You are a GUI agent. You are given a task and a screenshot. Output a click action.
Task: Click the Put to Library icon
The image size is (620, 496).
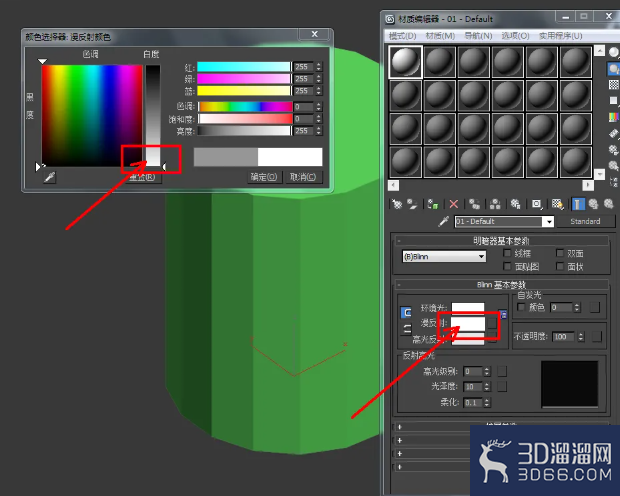point(515,204)
